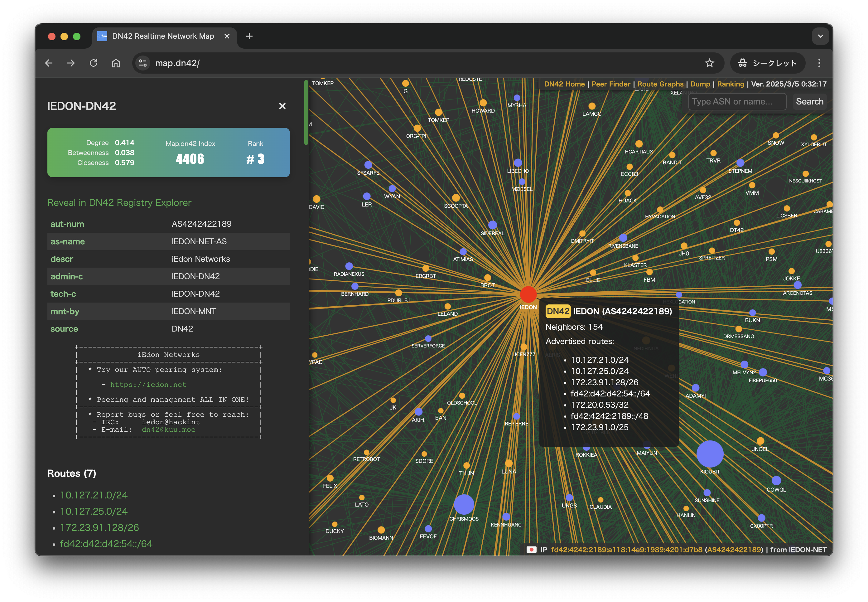Viewport: 868px width, 602px height.
Task: Close the DN42 Realtime Network Map tab
Action: (227, 36)
